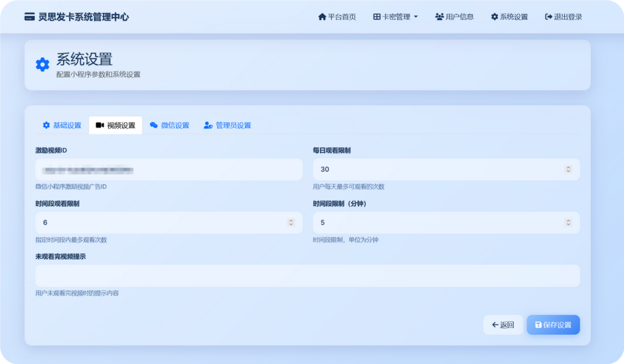
Task: Click the home icon for 平台首页
Action: 322,17
